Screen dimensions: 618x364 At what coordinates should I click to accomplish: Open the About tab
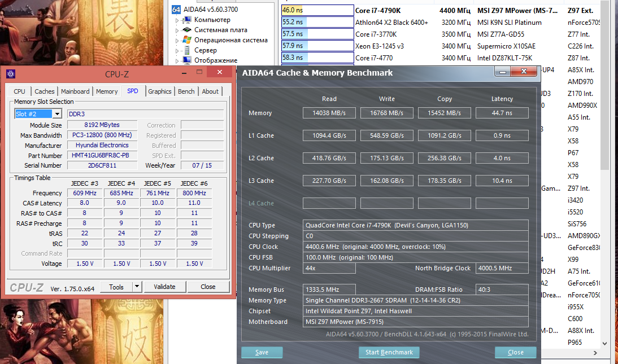pos(210,91)
